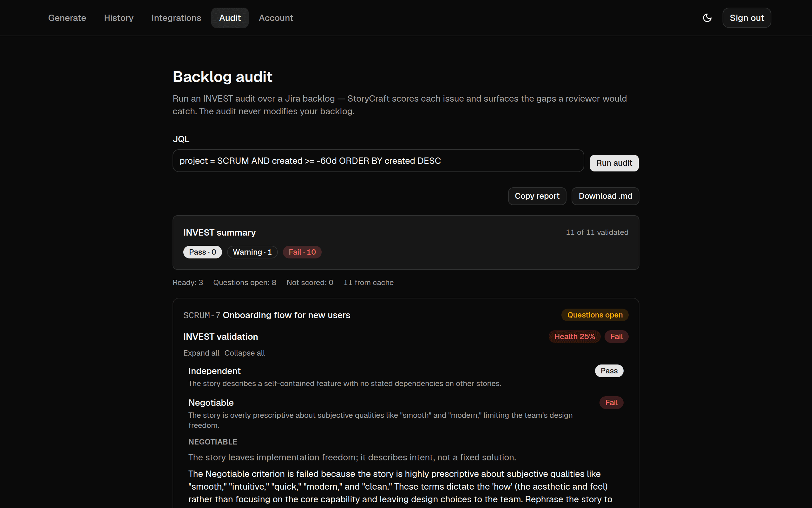Click the Fail badge on Negotiable
Image resolution: width=812 pixels, height=508 pixels.
[611, 403]
